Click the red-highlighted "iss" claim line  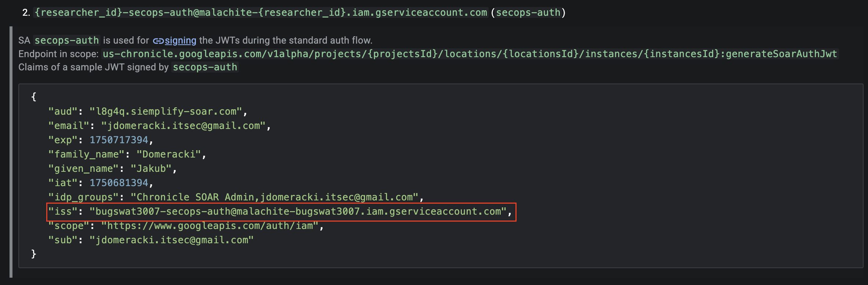[x=281, y=212]
